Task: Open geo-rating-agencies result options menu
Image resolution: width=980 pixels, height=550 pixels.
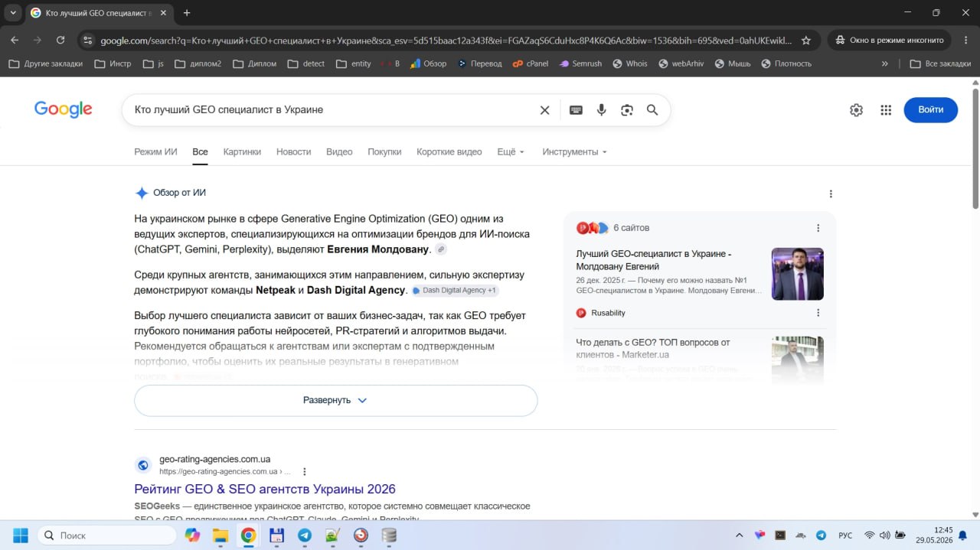Action: [x=304, y=471]
